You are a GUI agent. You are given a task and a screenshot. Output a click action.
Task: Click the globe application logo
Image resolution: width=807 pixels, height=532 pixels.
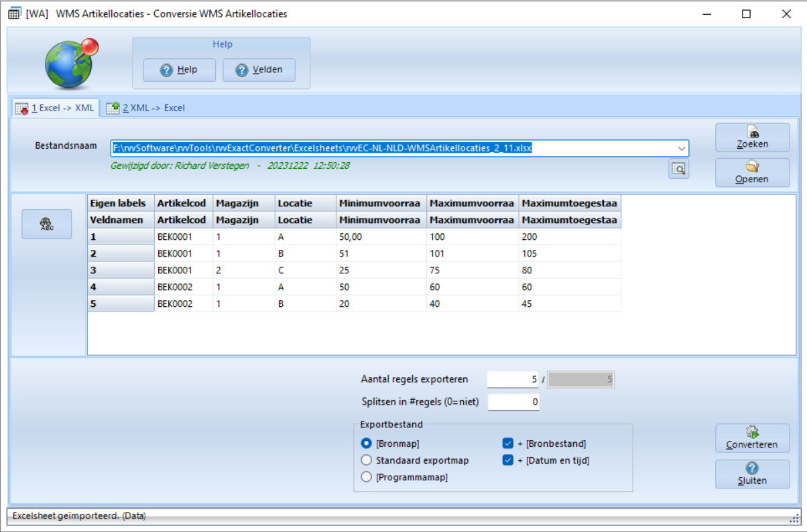click(x=70, y=64)
